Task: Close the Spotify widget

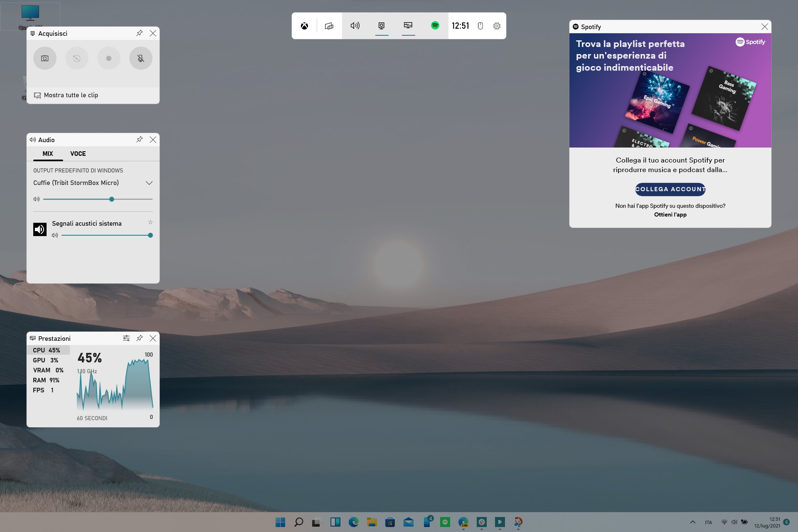Action: coord(765,27)
